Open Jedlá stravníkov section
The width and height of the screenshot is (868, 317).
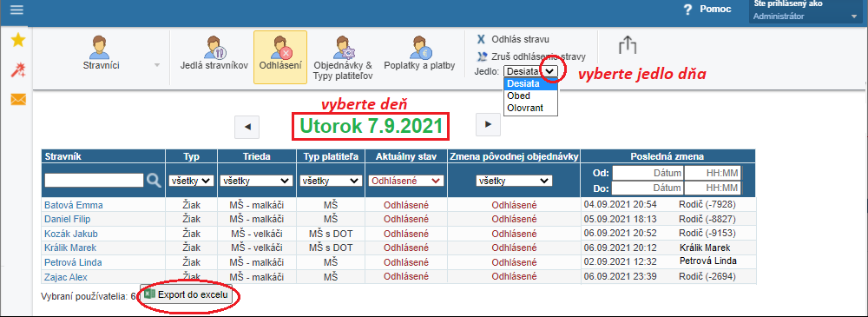pyautogui.click(x=214, y=55)
